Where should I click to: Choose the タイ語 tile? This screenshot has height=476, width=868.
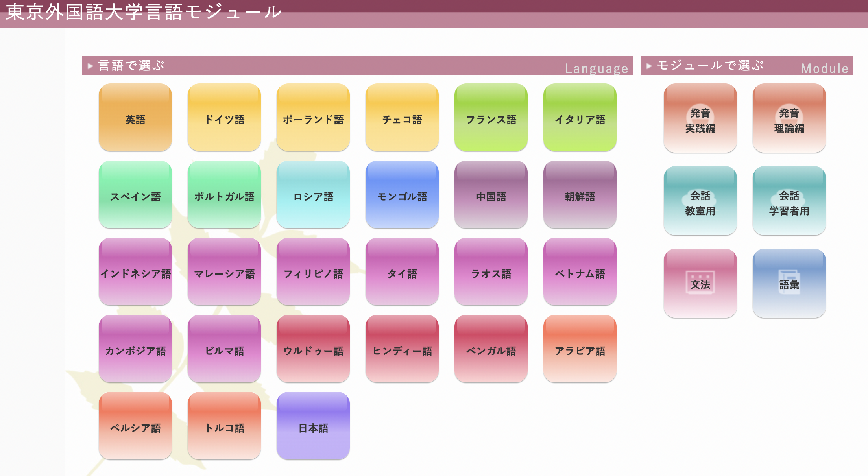click(x=402, y=271)
